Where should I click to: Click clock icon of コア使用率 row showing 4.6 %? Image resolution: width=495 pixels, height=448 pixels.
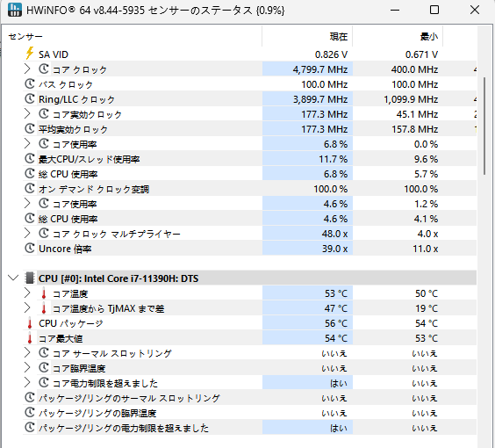pyautogui.click(x=44, y=203)
